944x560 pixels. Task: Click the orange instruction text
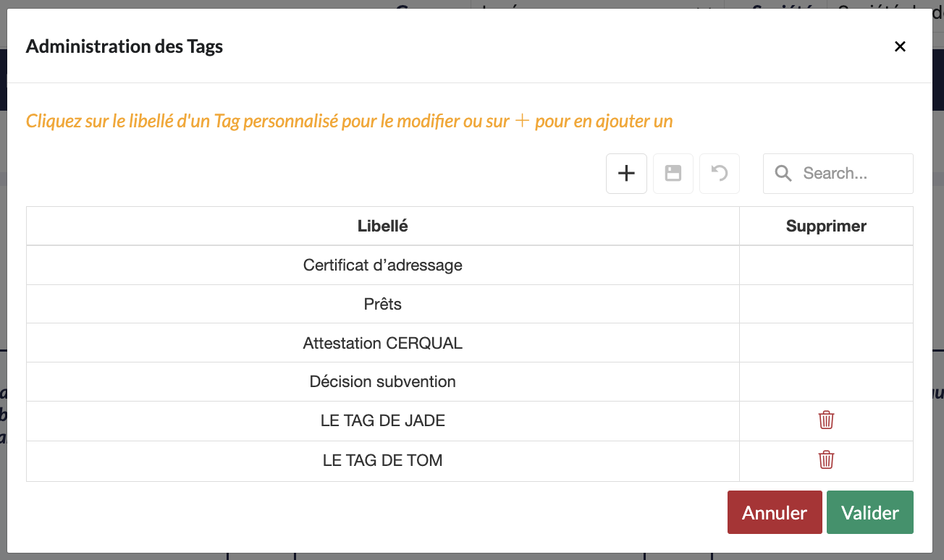349,121
